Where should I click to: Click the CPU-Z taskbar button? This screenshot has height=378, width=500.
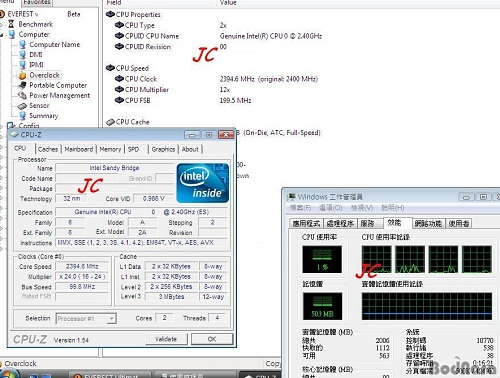coord(261,375)
